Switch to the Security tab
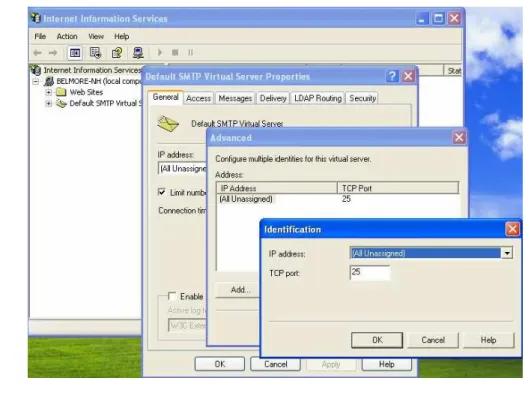525x405 pixels. pyautogui.click(x=363, y=98)
